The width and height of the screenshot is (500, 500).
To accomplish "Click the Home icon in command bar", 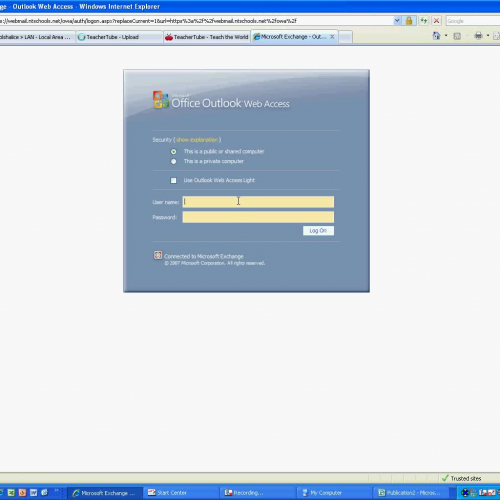I will [436, 36].
